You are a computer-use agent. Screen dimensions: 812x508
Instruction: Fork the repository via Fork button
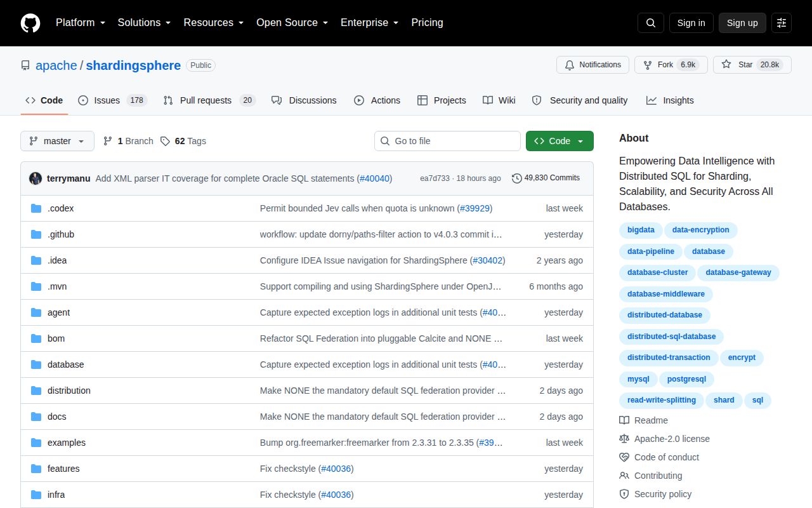tap(671, 65)
